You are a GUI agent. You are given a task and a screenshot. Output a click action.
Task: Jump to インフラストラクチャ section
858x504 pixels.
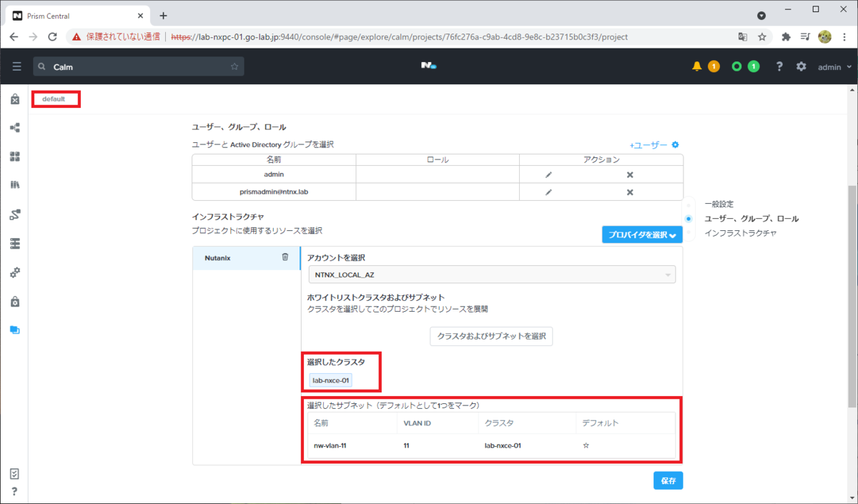(x=740, y=233)
